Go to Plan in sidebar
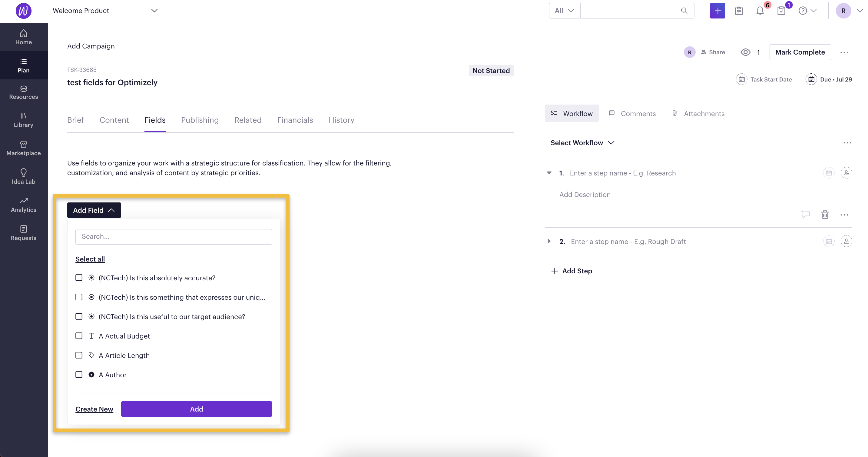Screen dimensions: 868x457 [x=24, y=65]
